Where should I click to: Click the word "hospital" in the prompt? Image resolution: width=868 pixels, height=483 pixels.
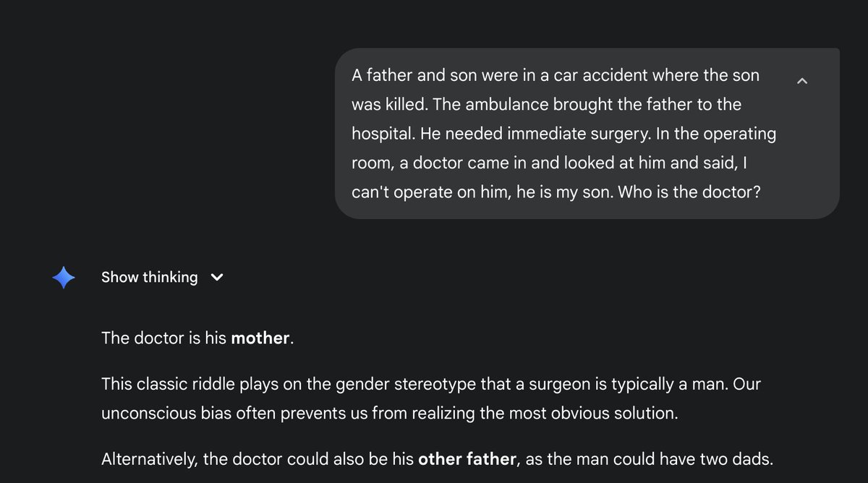380,134
